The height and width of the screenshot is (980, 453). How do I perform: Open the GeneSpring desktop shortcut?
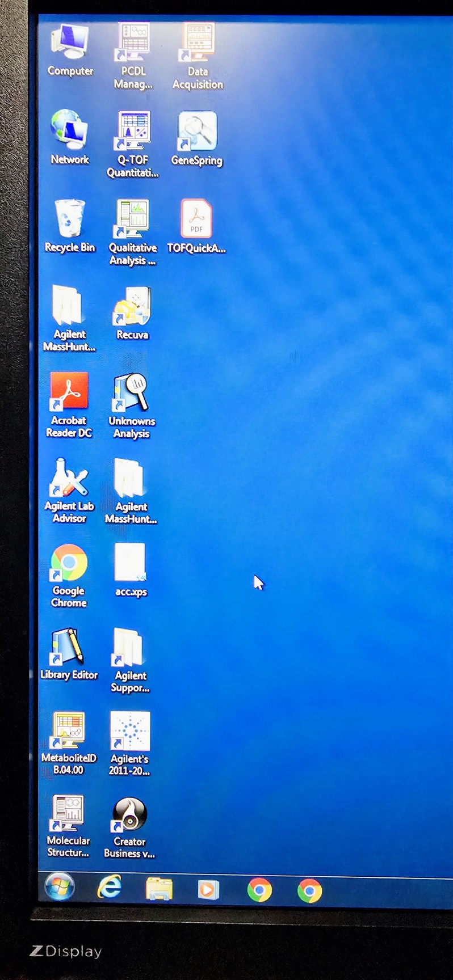pyautogui.click(x=197, y=131)
